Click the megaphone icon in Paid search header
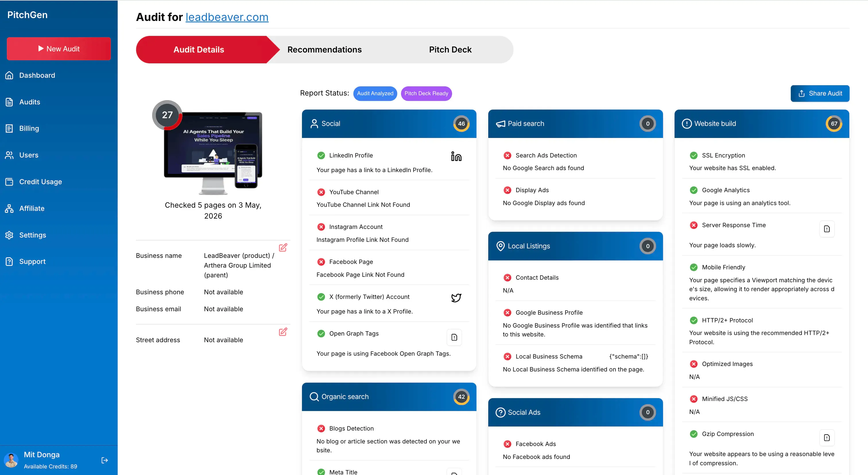868x475 pixels. (500, 124)
